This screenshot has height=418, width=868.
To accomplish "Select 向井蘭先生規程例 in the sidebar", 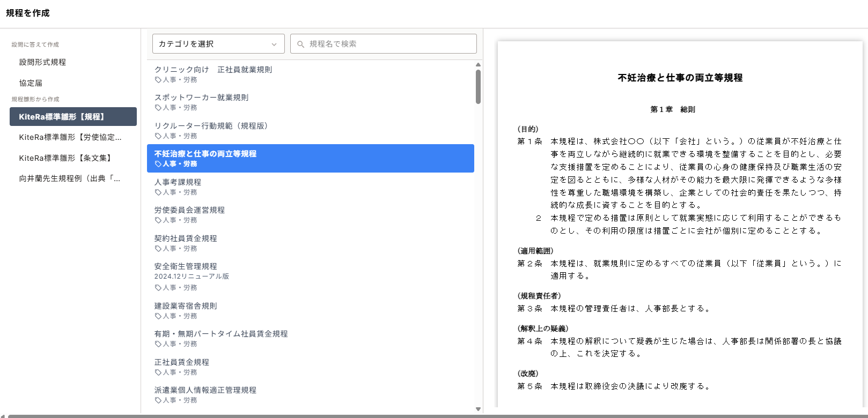I will click(x=70, y=178).
